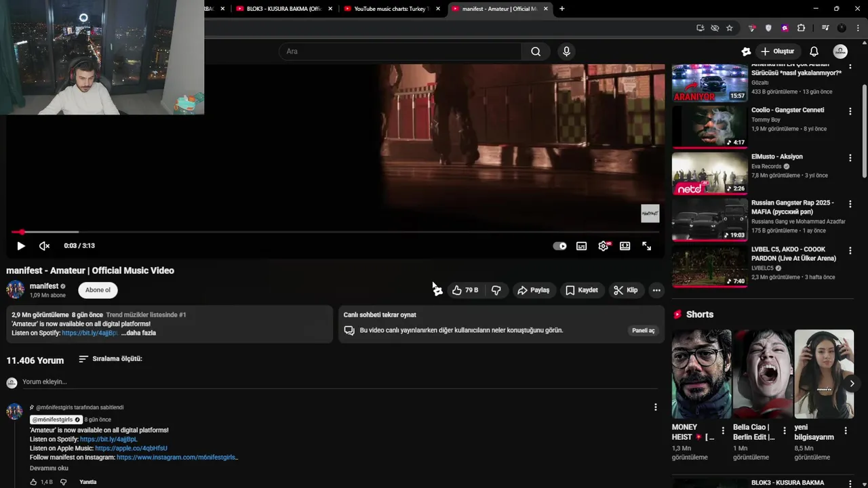The image size is (868, 488).
Task: Dislike the manifest Amateur video
Action: (496, 290)
